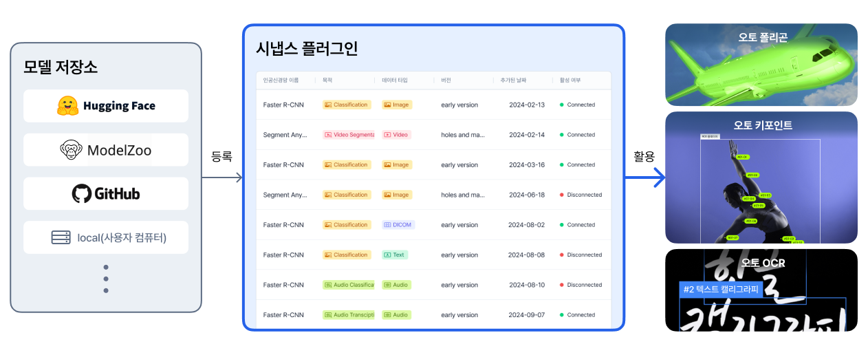The image size is (868, 344).
Task: Click the #2 텍스트 캘리그라피 label
Action: [x=721, y=290]
